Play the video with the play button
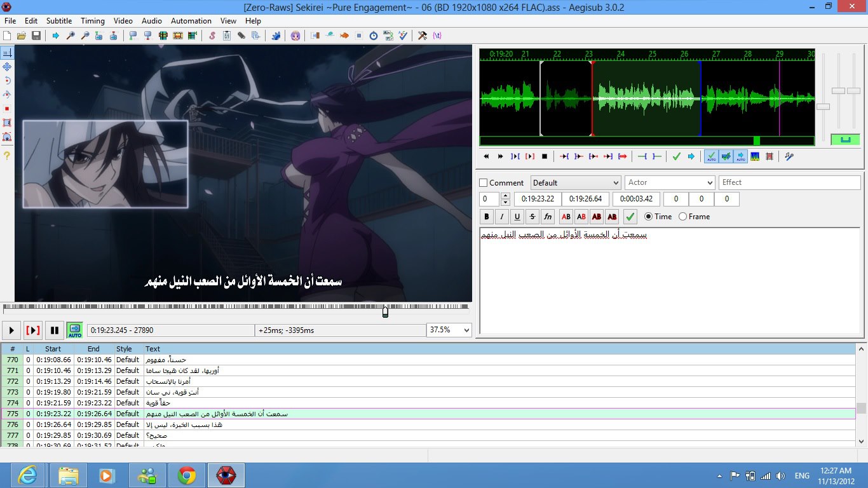The height and width of the screenshot is (488, 868). click(11, 330)
